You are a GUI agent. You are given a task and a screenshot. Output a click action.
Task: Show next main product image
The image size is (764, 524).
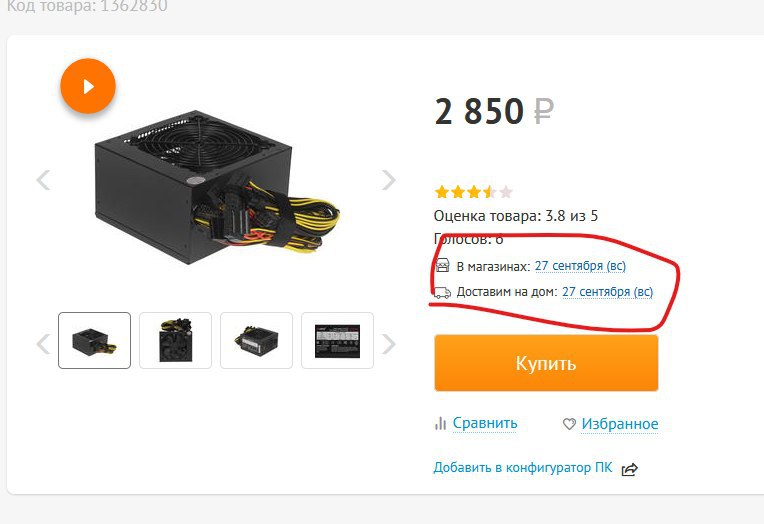[x=388, y=180]
